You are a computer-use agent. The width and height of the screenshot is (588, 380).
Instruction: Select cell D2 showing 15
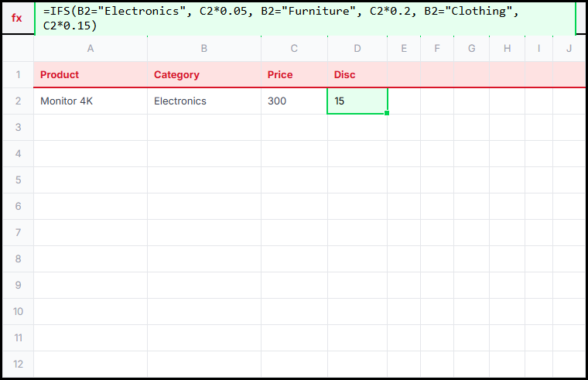tap(357, 101)
